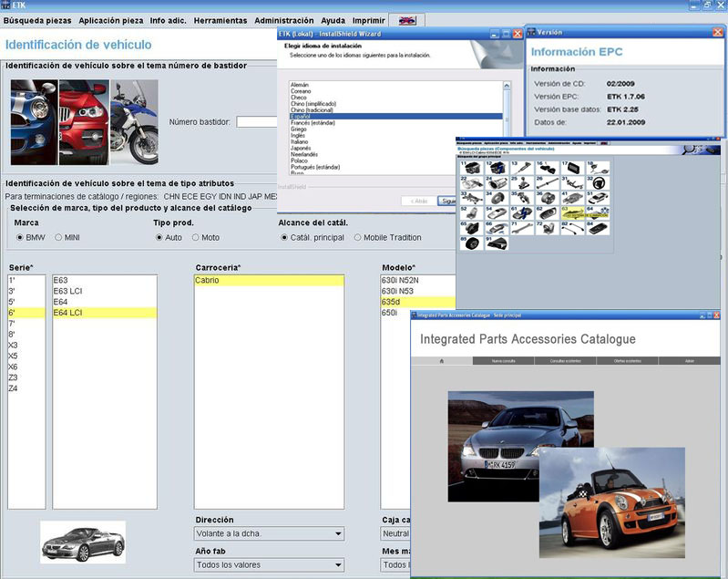Click the Atrás button in InstallShield wizard
Viewport: 728px width, 579px height.
point(419,201)
